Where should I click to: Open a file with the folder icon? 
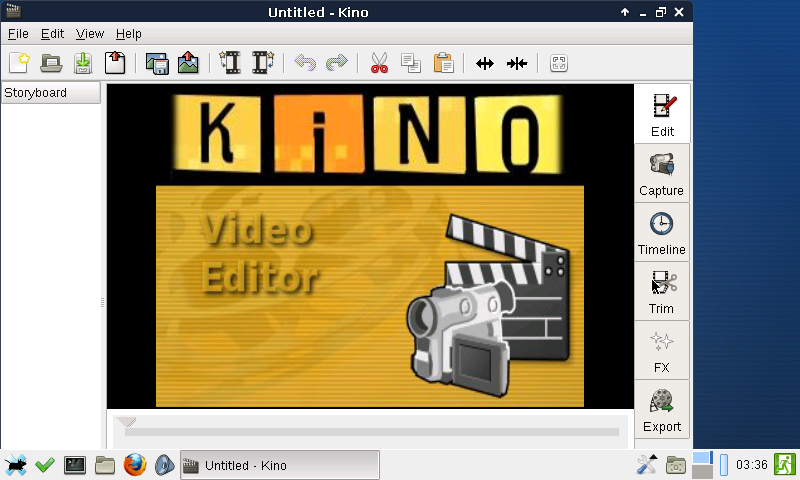[x=51, y=63]
